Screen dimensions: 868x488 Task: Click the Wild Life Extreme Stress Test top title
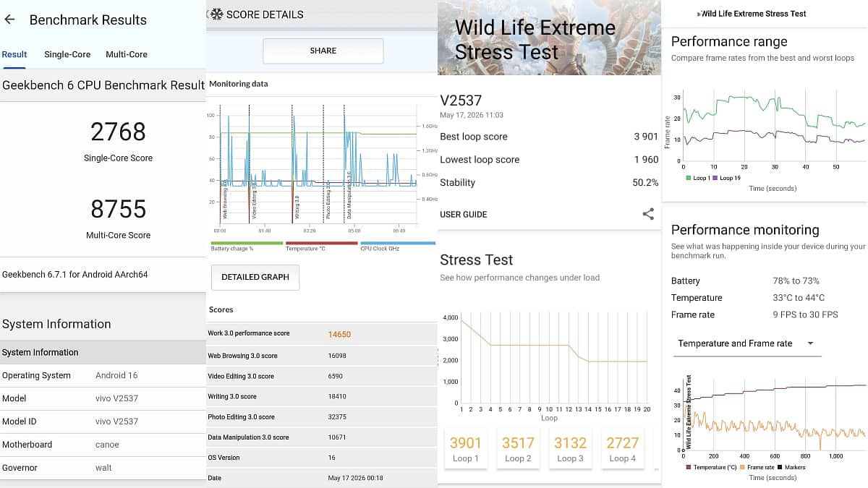(x=753, y=13)
